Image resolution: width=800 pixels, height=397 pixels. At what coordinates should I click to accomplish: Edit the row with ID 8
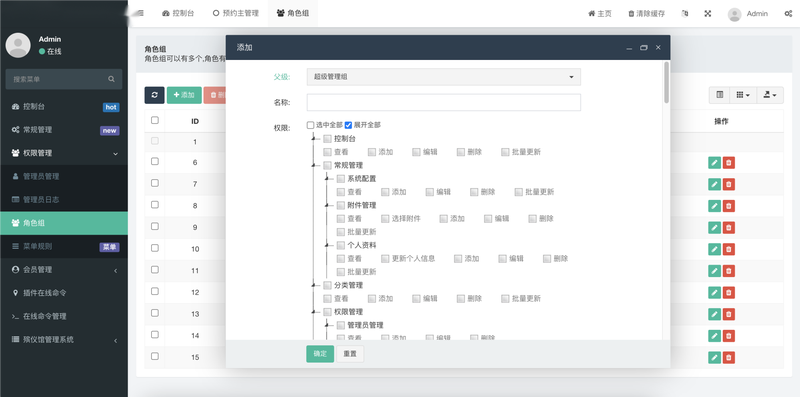(714, 206)
